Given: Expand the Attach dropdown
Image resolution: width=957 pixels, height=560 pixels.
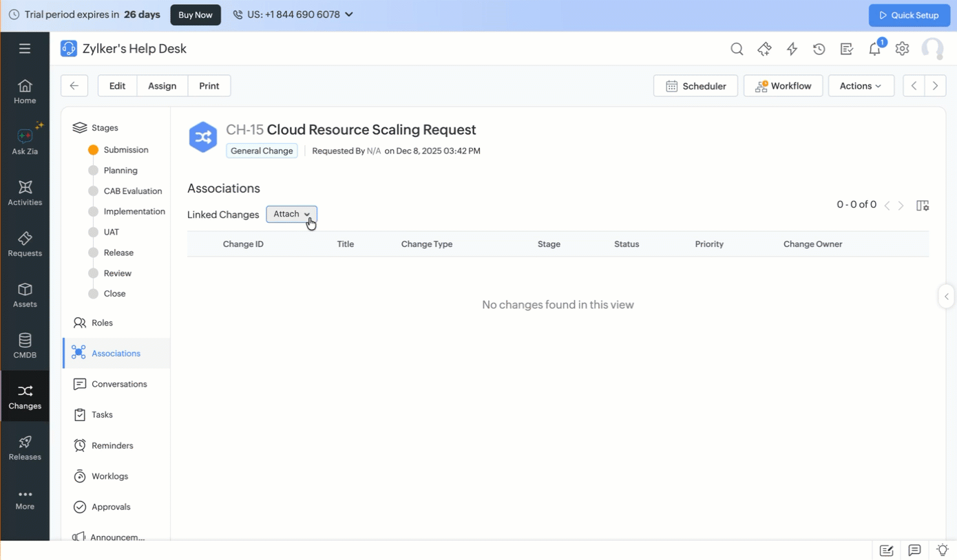Looking at the screenshot, I should pos(292,214).
